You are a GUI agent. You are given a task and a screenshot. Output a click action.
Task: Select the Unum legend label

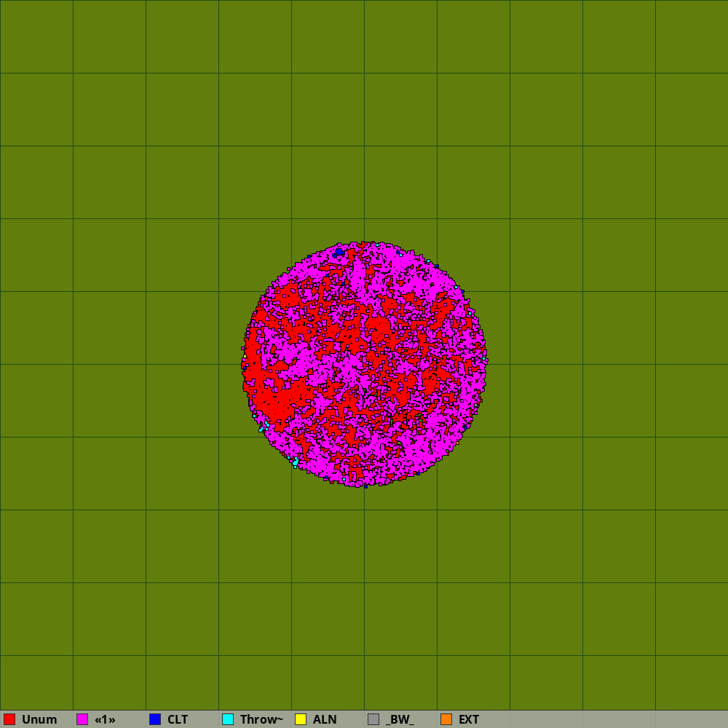pos(39,719)
